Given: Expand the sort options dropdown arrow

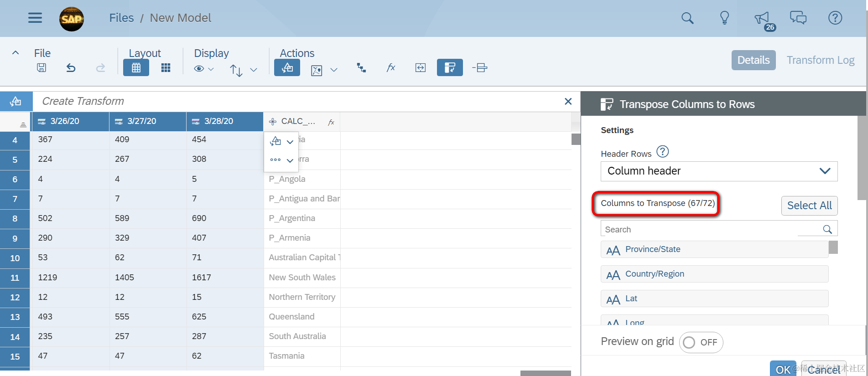Looking at the screenshot, I should pos(254,70).
